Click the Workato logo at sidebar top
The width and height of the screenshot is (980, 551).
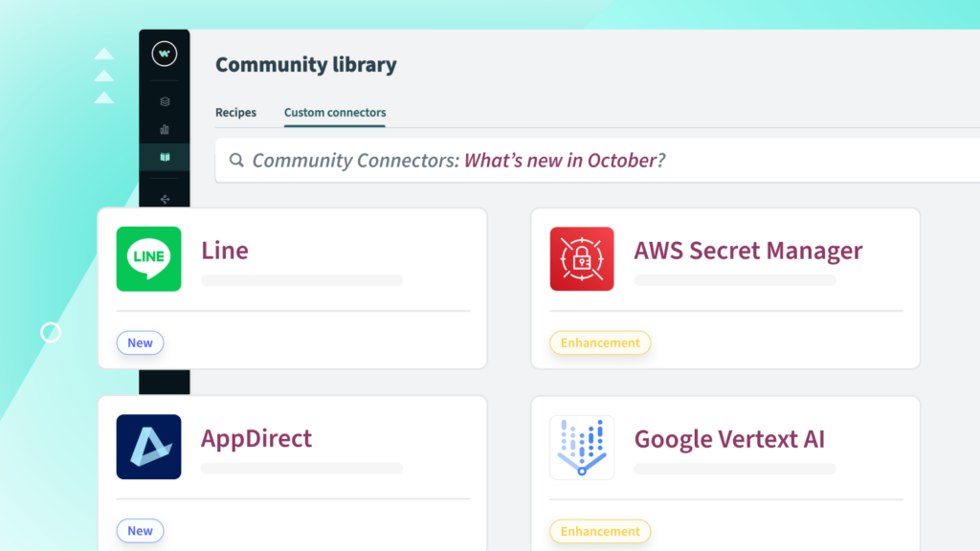(x=164, y=54)
